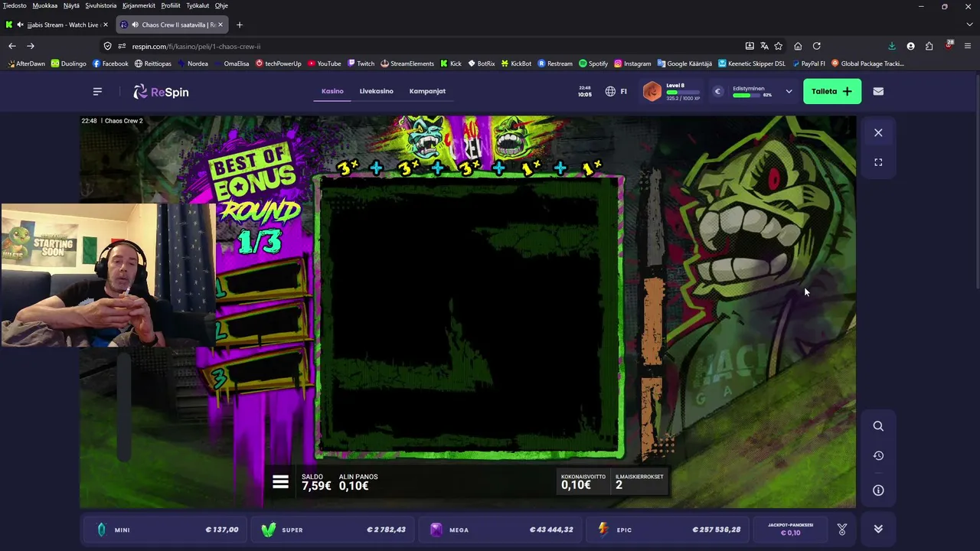Open the game search magnifier
Screen dimensions: 980x551
878,426
